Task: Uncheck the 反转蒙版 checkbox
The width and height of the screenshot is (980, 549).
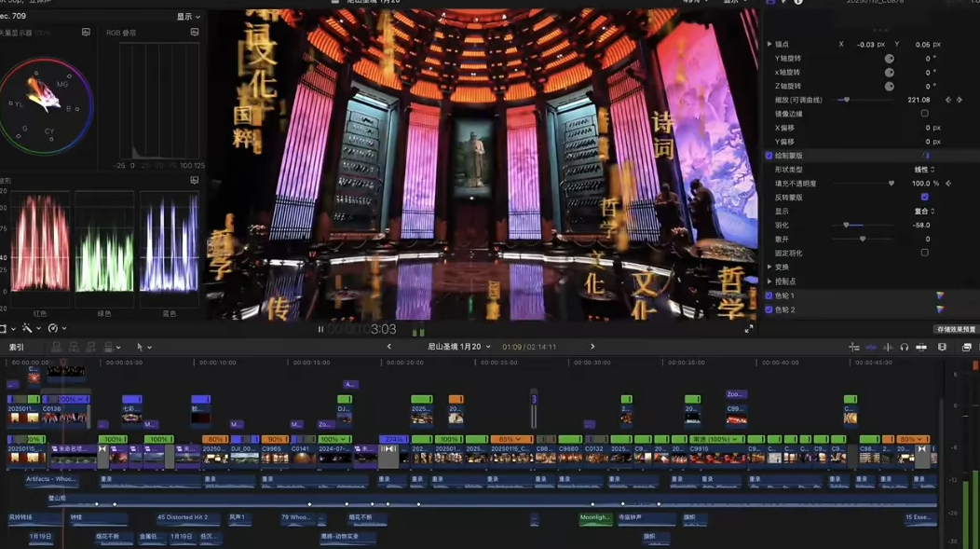Action: (924, 197)
